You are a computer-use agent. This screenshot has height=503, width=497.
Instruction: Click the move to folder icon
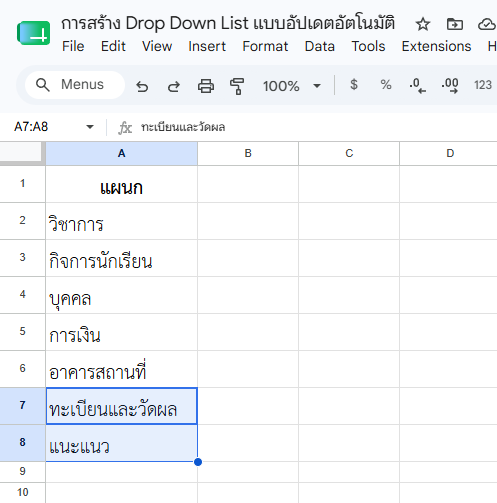click(x=455, y=24)
